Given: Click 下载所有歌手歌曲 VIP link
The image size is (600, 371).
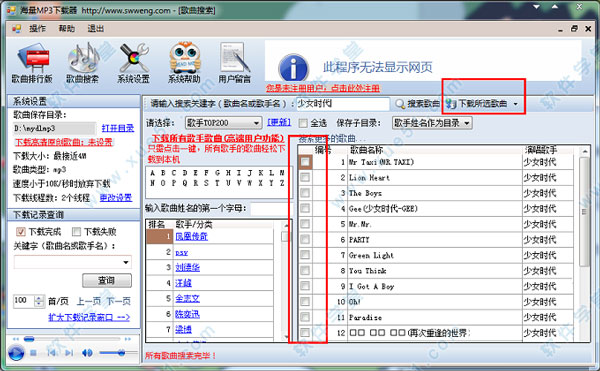Looking at the screenshot, I should click(218, 138).
